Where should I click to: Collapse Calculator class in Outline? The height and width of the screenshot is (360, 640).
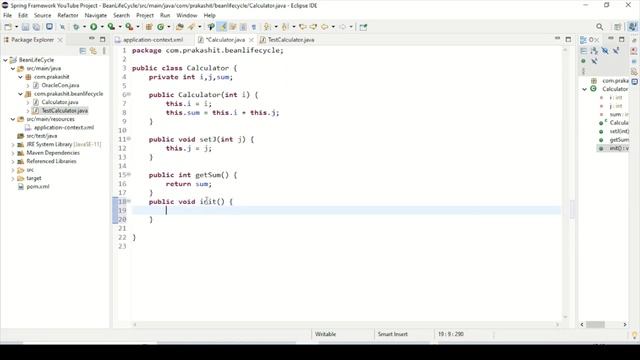coord(584,89)
